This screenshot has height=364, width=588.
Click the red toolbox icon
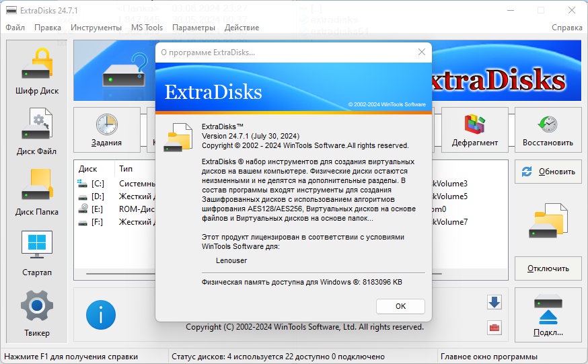coord(494,328)
